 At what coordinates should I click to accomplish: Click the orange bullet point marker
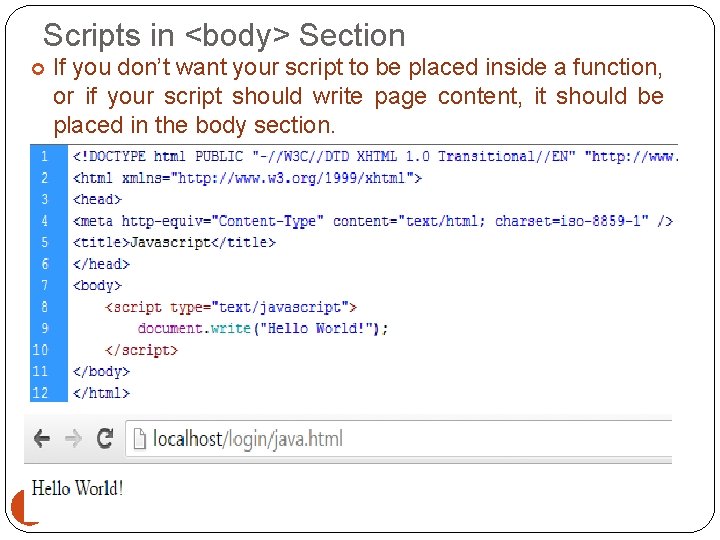(x=38, y=69)
